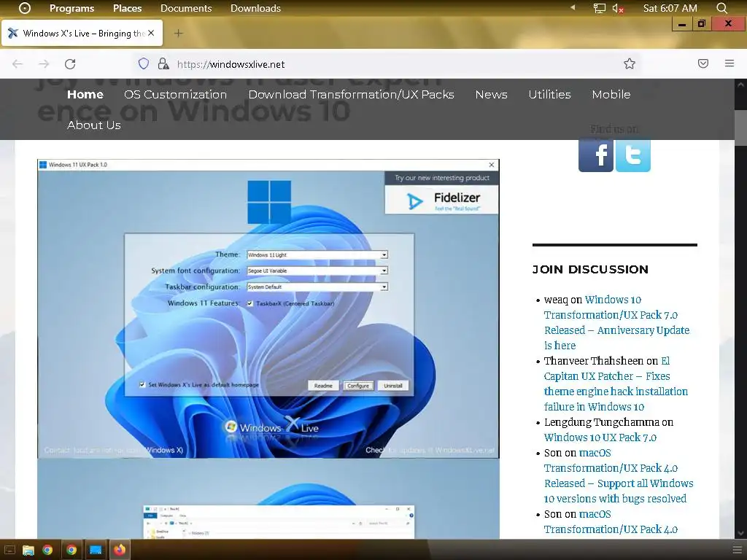Visit the site's Twitter page icon

pyautogui.click(x=632, y=155)
